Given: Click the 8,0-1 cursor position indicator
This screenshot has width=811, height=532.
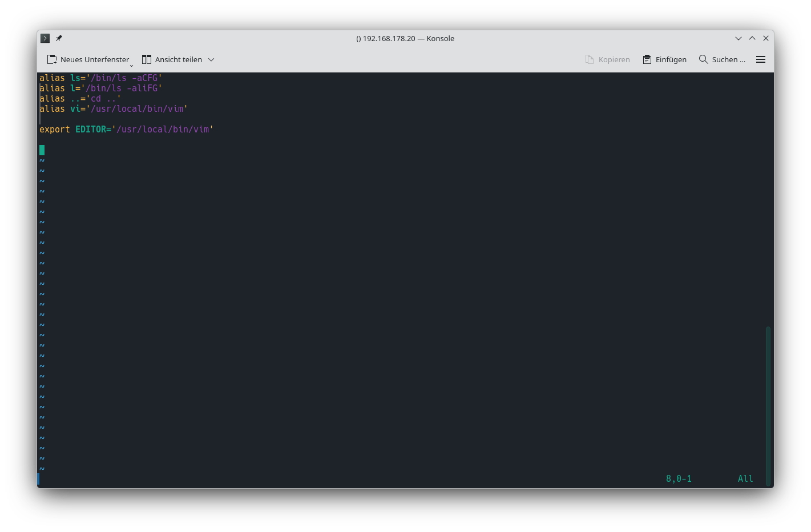Looking at the screenshot, I should [679, 479].
